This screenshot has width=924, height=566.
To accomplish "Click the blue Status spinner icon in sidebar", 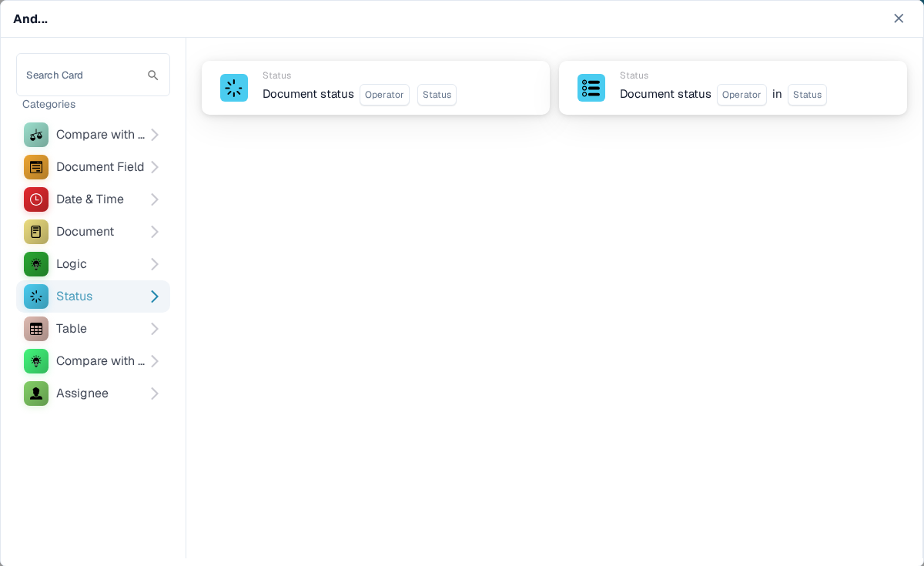I will pyautogui.click(x=36, y=296).
